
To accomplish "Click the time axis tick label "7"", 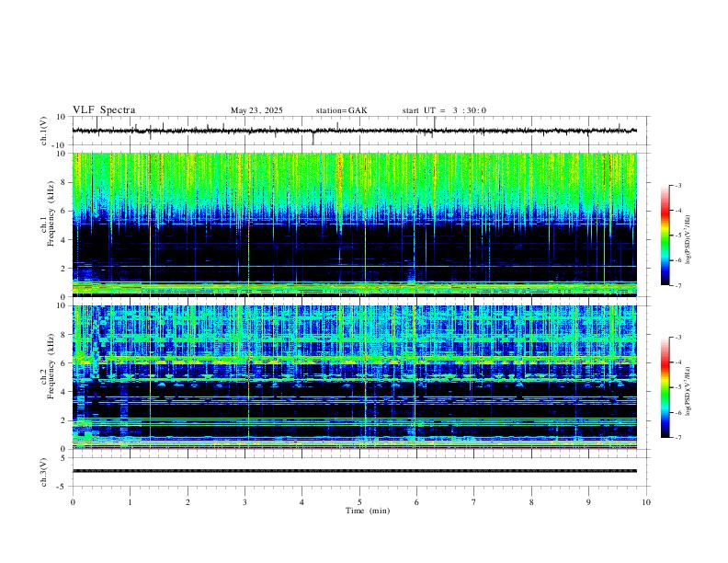I will pyautogui.click(x=474, y=502).
